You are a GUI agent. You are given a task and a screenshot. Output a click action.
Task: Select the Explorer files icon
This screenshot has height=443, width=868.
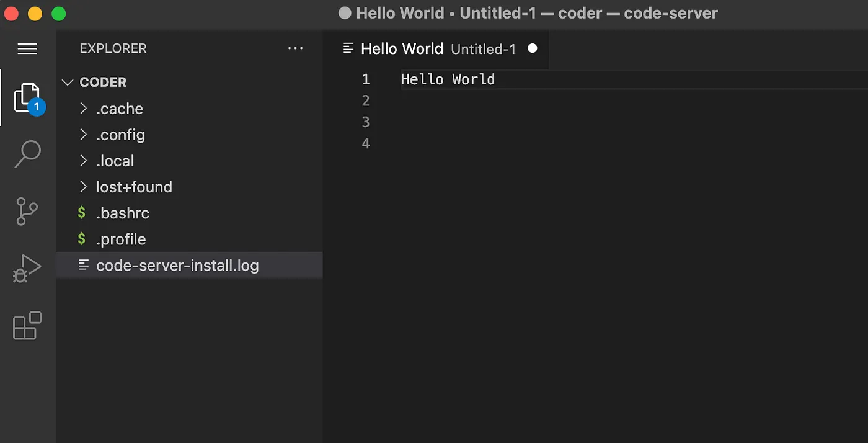click(27, 97)
